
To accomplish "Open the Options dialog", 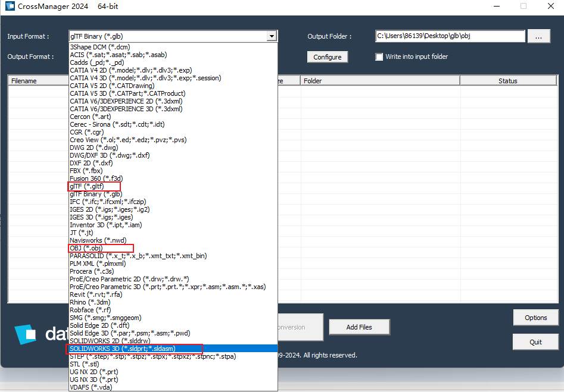I will point(535,318).
